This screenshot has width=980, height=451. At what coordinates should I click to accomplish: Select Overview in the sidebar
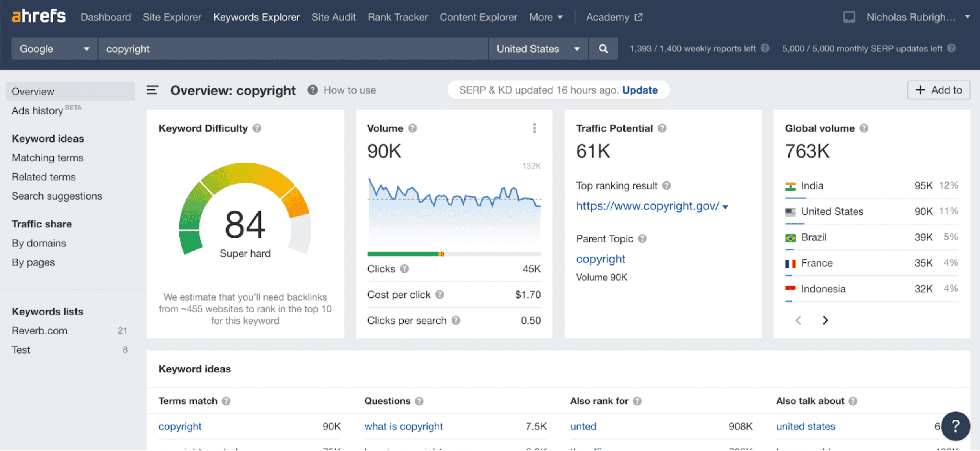[x=70, y=91]
